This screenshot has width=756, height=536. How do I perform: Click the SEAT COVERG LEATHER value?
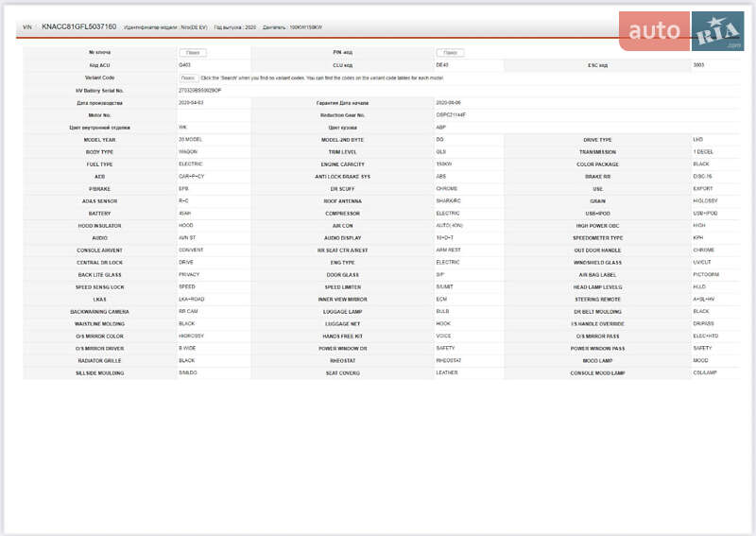[447, 372]
